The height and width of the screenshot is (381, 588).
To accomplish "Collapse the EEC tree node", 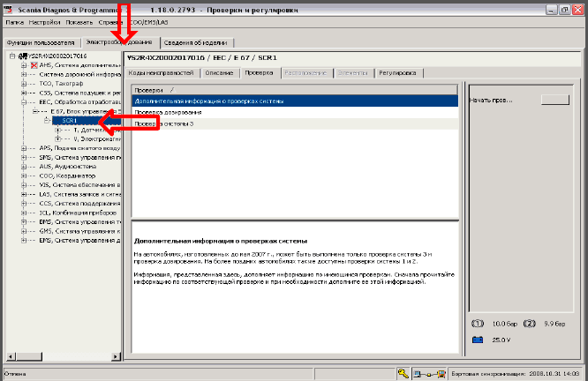I will coord(24,103).
